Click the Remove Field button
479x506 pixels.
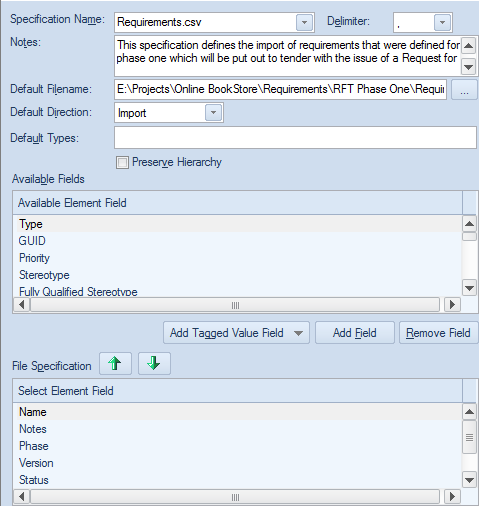click(x=438, y=333)
